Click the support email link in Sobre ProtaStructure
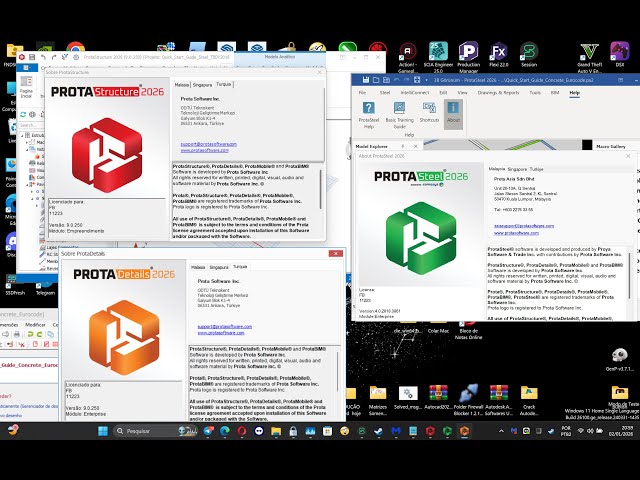Viewport: 640px width, 480px height. pyautogui.click(x=209, y=144)
